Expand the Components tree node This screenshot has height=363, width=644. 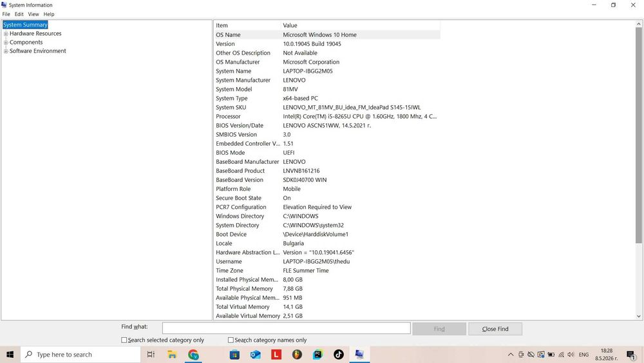6,43
